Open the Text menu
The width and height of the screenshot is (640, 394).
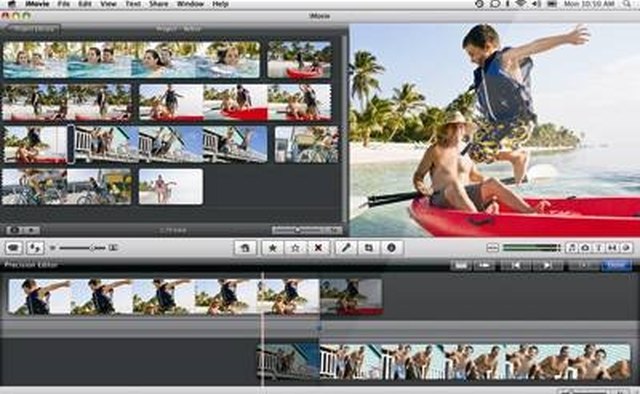click(x=133, y=4)
